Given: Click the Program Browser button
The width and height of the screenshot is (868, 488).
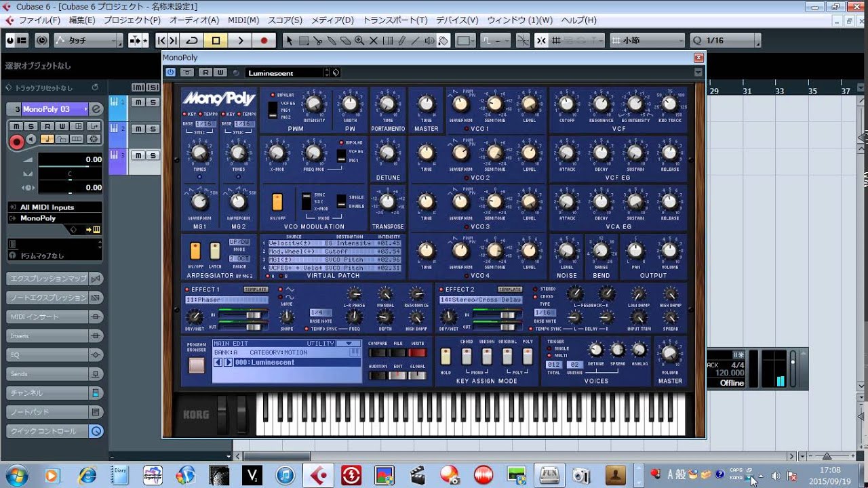Looking at the screenshot, I should pyautogui.click(x=197, y=365).
